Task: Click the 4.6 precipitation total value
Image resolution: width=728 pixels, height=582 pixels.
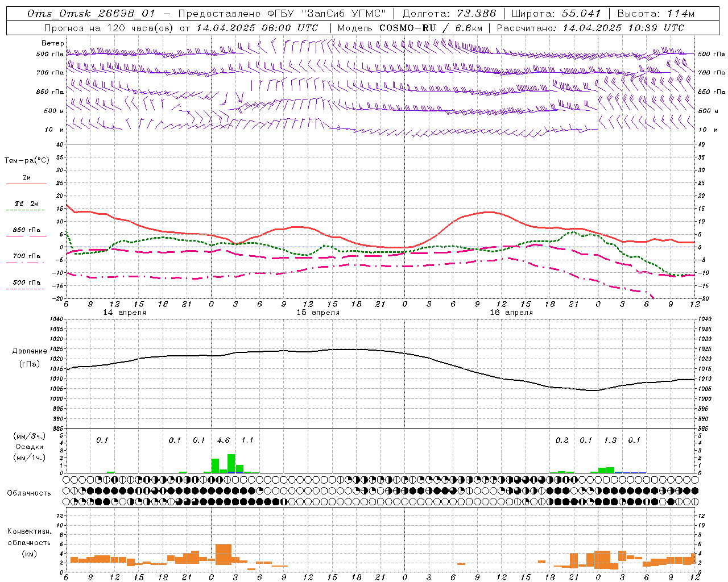Action: [224, 440]
